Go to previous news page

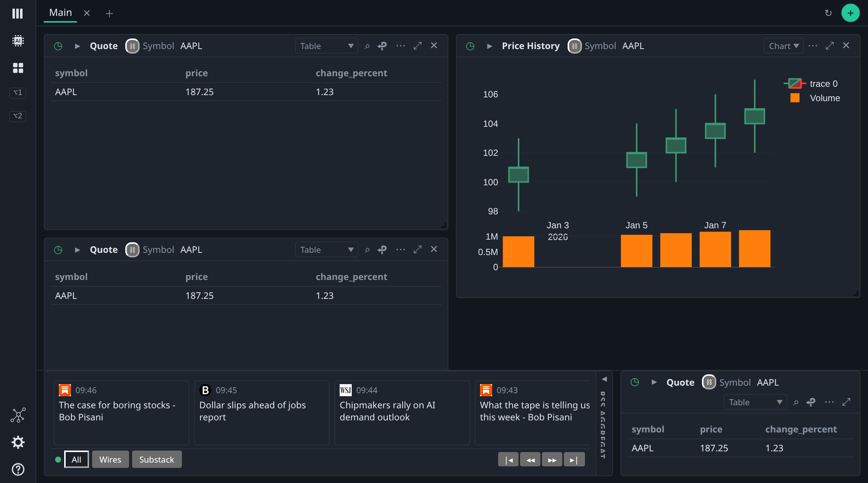(x=530, y=460)
